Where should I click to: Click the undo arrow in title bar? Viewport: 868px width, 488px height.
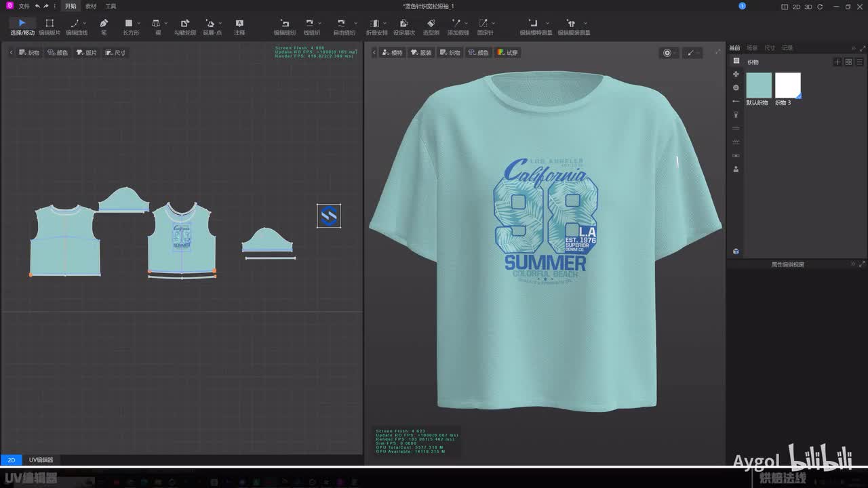pos(38,6)
